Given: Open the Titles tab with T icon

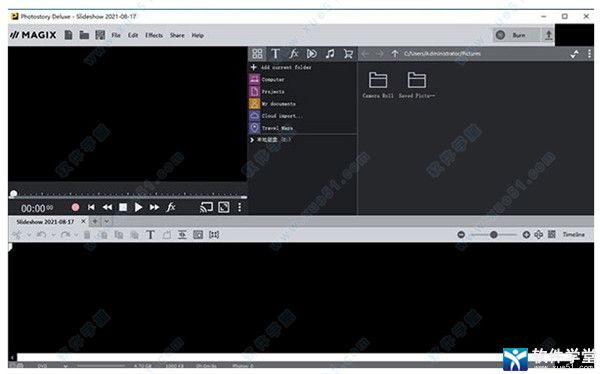Looking at the screenshot, I should click(275, 54).
